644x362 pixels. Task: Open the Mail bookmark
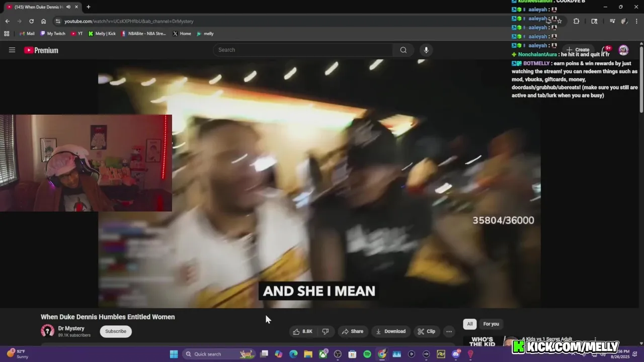tap(27, 34)
